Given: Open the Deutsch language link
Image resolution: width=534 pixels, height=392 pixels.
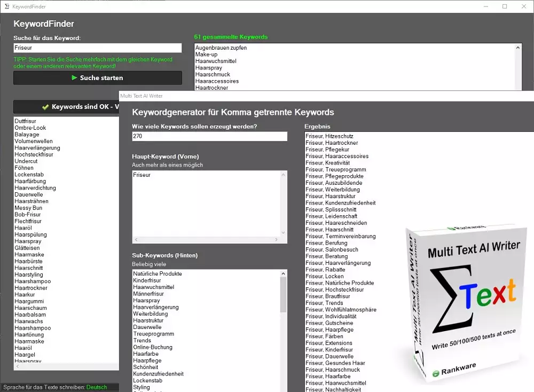Looking at the screenshot, I should click(97, 387).
